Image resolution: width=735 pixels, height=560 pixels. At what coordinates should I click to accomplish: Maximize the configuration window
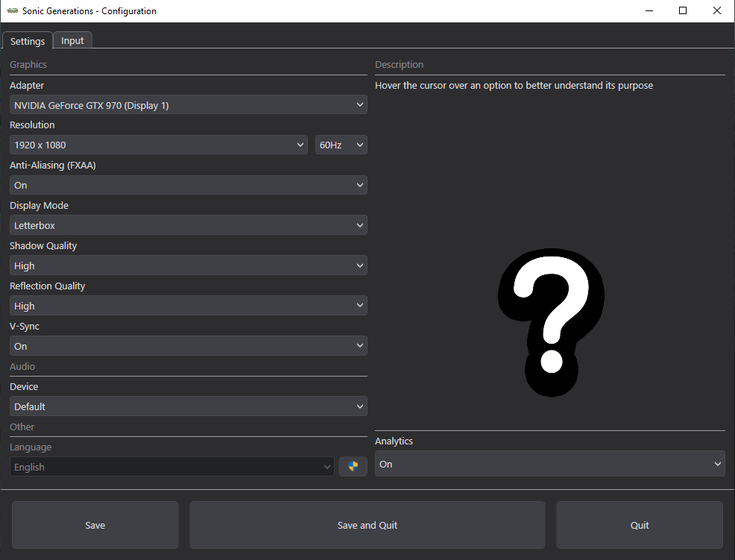[683, 10]
